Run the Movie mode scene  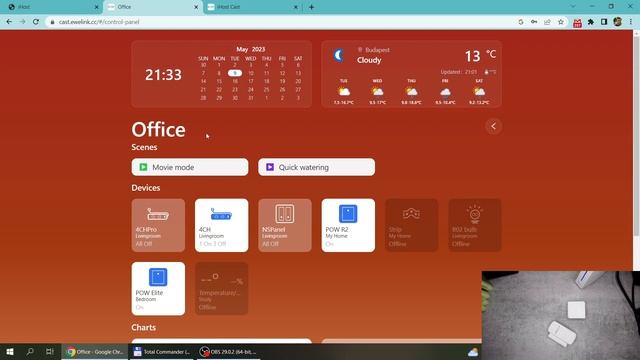tap(190, 167)
